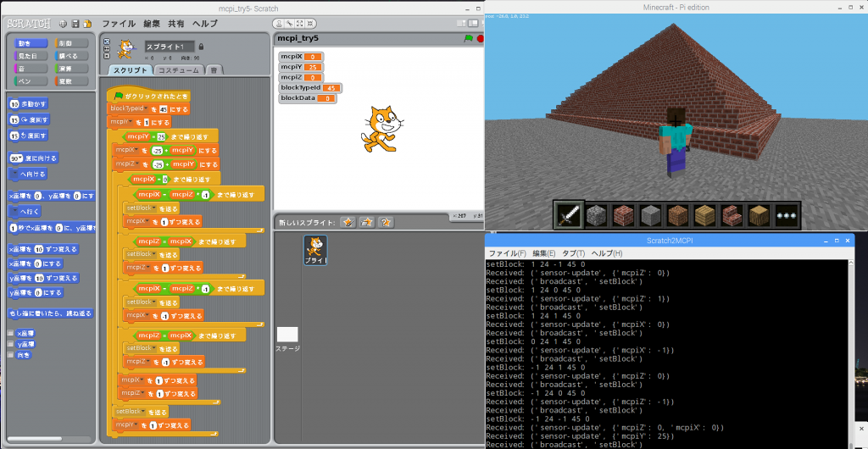The width and height of the screenshot is (868, 449).
Task: Click the language globe icon in Scratch
Action: pyautogui.click(x=63, y=24)
